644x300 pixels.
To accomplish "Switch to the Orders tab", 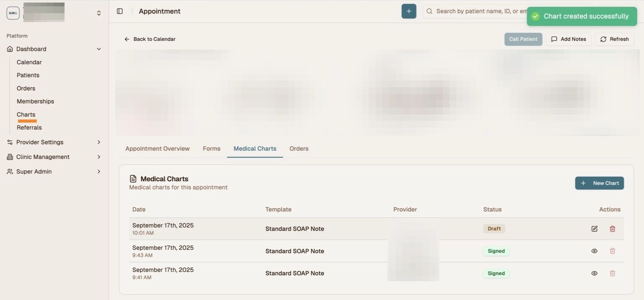I will tap(299, 149).
